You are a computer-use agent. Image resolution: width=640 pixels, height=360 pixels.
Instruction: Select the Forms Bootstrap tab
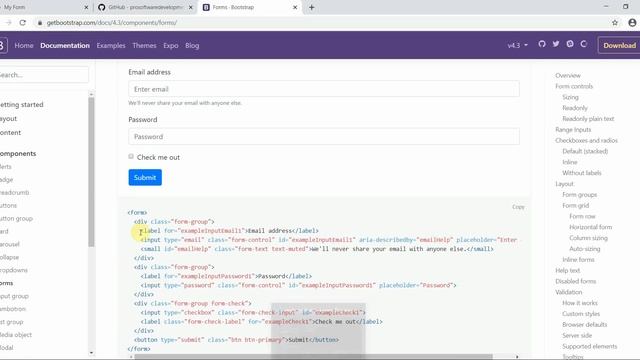coord(250,7)
